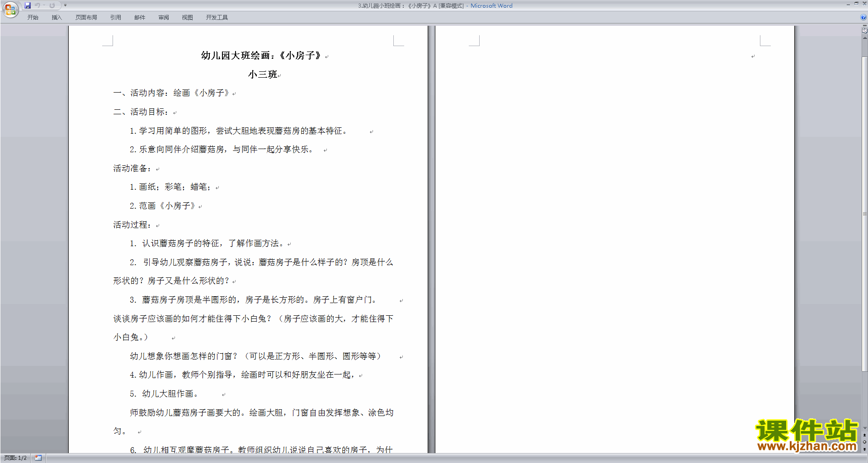Go to previous page double-arrow button
This screenshot has height=463, width=868.
[x=864, y=435]
